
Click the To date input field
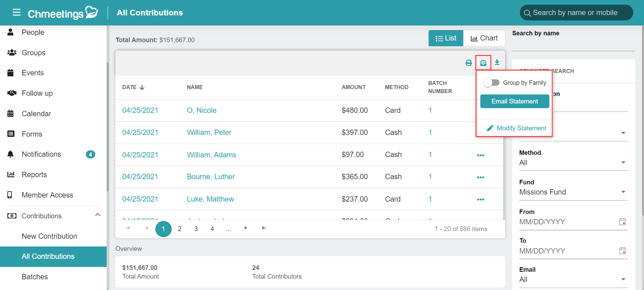(568, 251)
